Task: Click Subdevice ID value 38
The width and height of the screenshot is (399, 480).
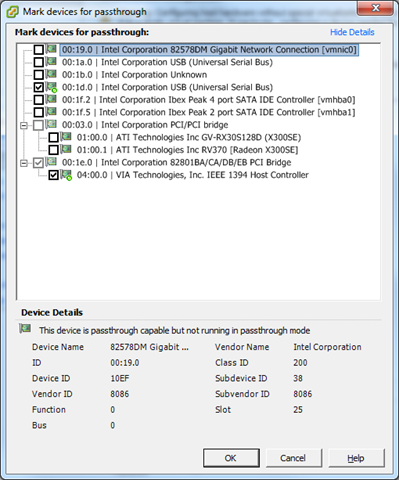Action: coord(298,378)
